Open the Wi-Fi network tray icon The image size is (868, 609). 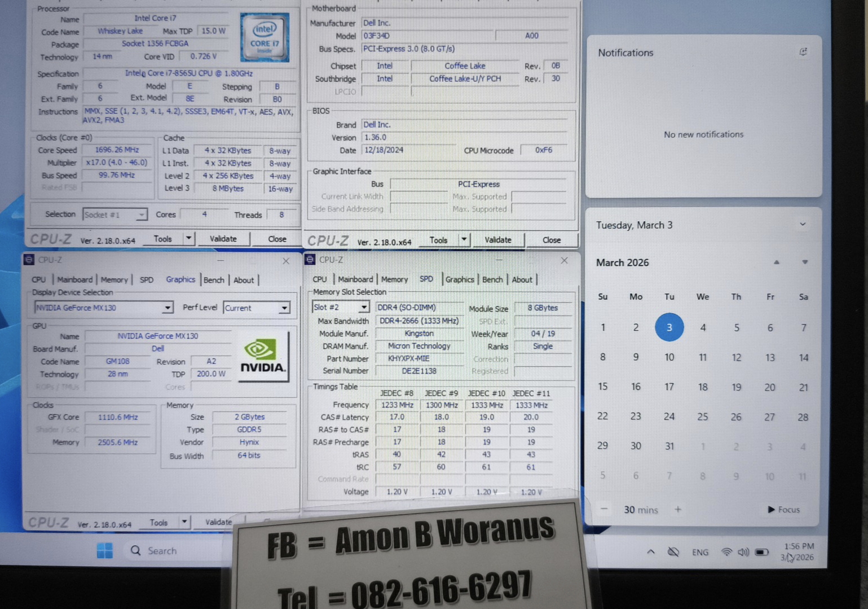726,552
